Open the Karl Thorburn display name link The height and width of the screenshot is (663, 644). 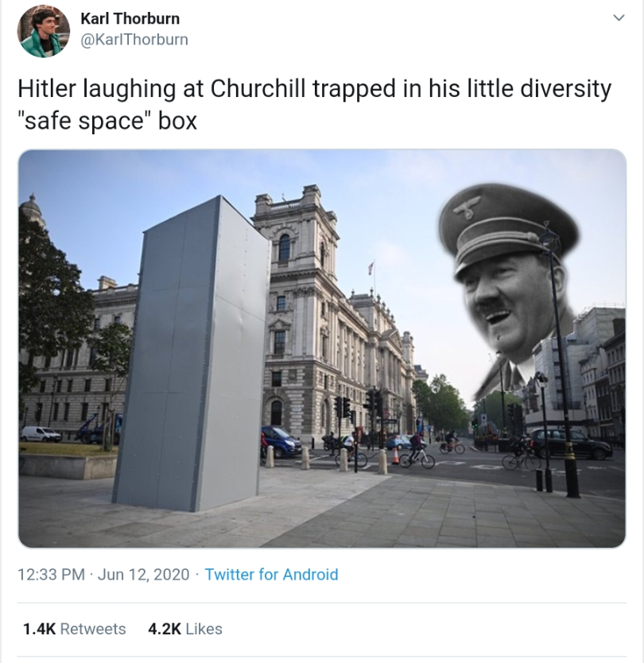(x=130, y=18)
